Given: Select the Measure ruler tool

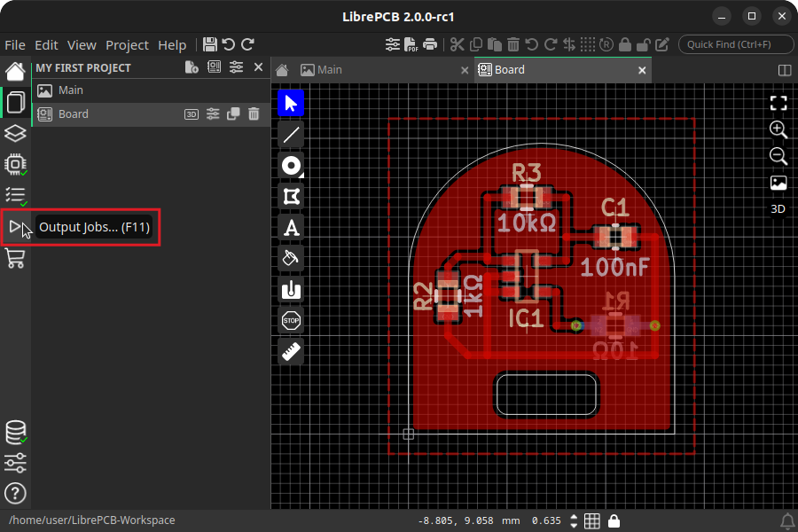Looking at the screenshot, I should click(291, 350).
